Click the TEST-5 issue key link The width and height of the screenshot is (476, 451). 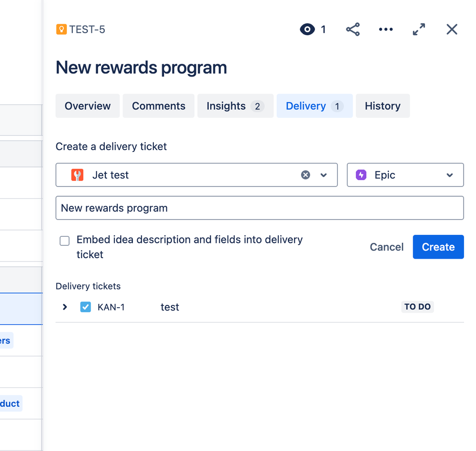pyautogui.click(x=87, y=30)
